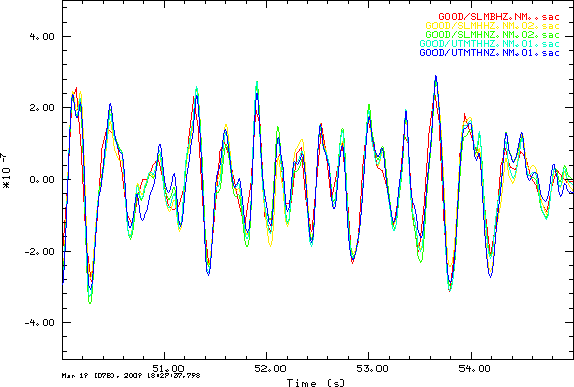Screen dimensions: 574x387
Task: Select the yellow GOOD/SLMHHZ.NM.02.sac legend label
Action: pos(492,26)
